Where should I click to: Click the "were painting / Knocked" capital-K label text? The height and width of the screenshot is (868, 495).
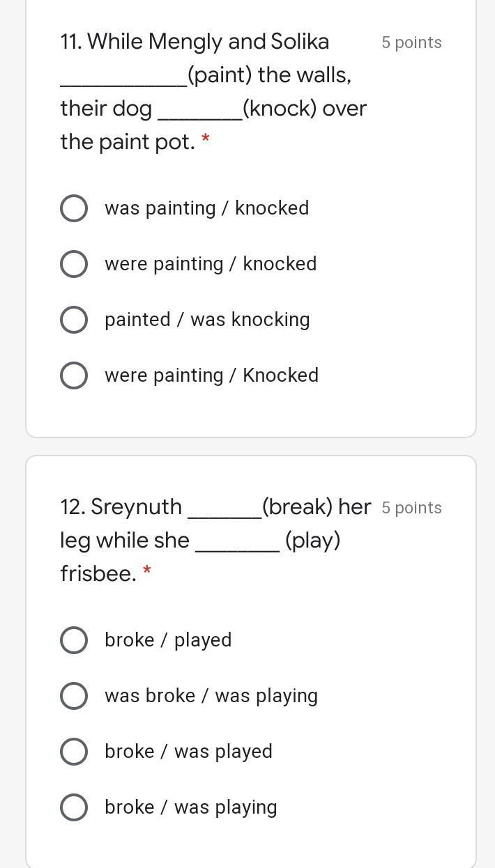(x=211, y=375)
